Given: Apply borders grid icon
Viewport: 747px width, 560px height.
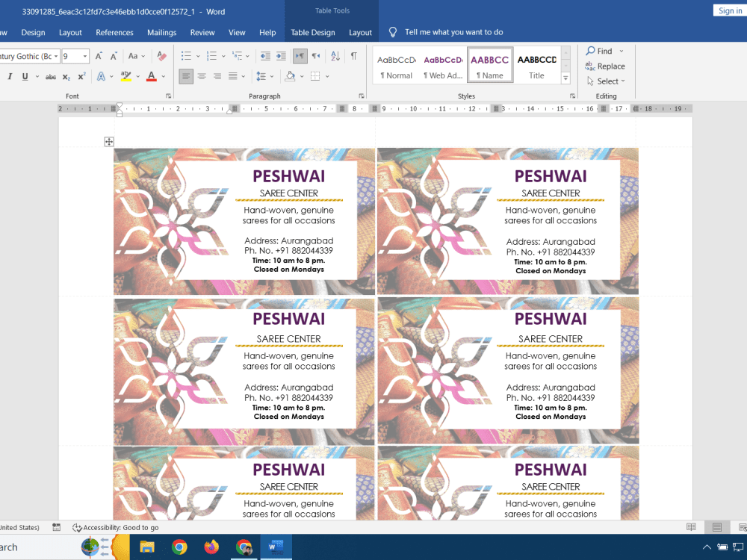Looking at the screenshot, I should point(315,76).
